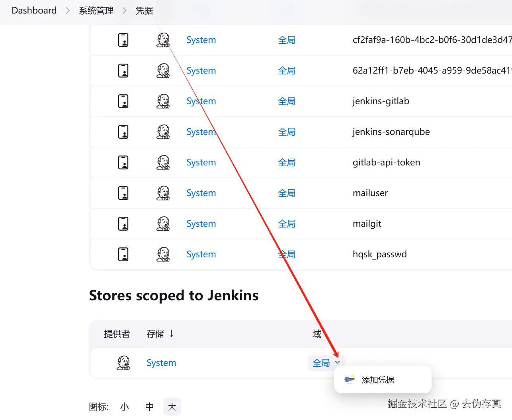Screen dimensions: 512x420
Task: Sort by 存储 column arrow
Action: pyautogui.click(x=171, y=334)
